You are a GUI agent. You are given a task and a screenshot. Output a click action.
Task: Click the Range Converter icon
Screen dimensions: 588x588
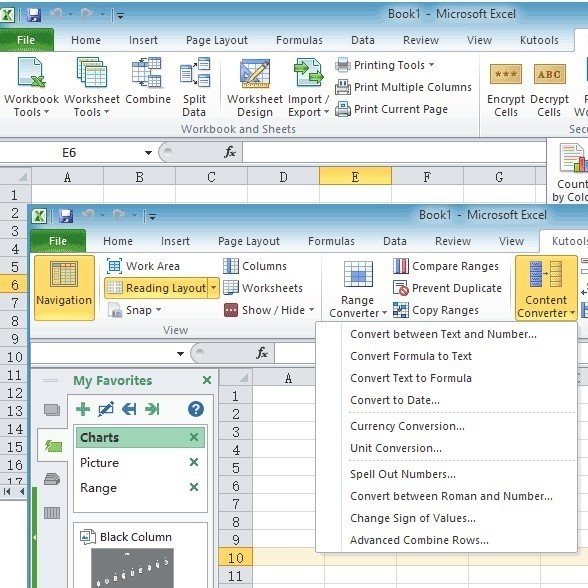[357, 289]
